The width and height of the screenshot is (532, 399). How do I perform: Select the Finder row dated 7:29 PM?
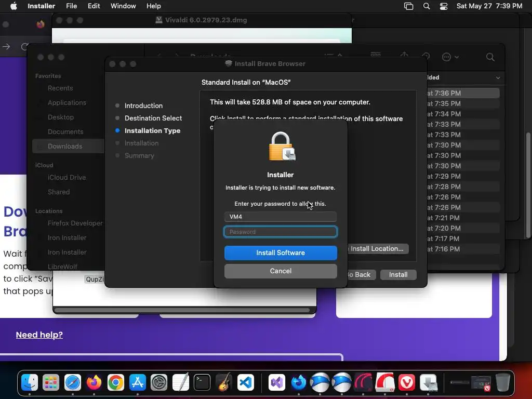(x=463, y=177)
